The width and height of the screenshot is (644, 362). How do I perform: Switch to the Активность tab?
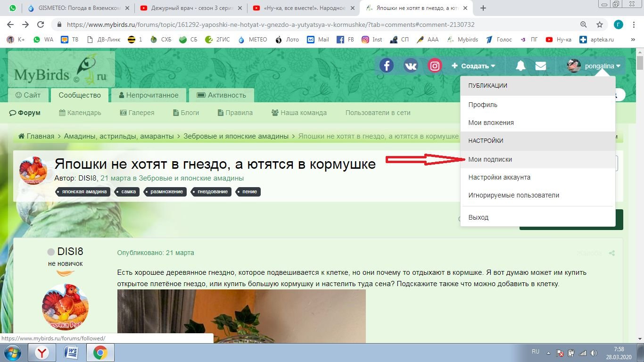click(221, 95)
